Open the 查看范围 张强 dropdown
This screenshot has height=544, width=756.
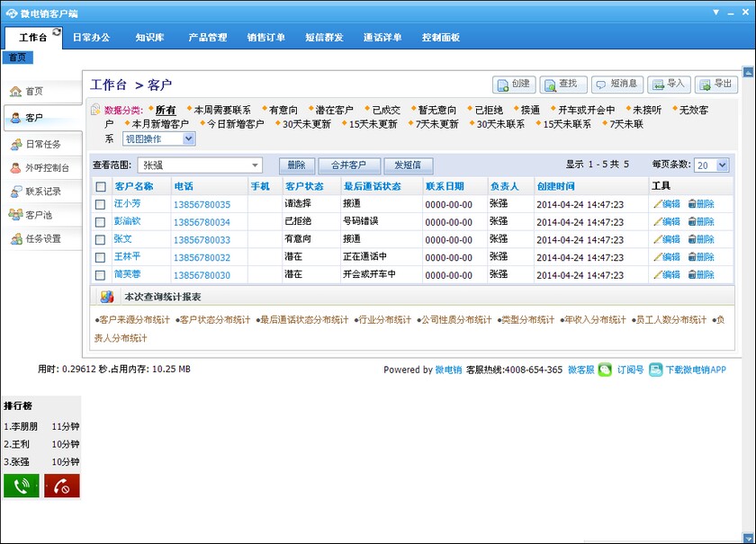[x=200, y=165]
